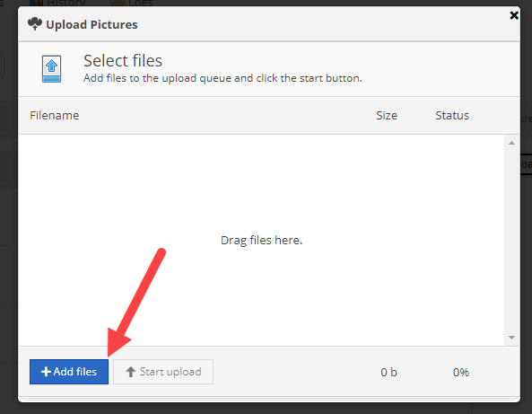
Task: Click the up arrow icon on Start upload
Action: pos(131,372)
